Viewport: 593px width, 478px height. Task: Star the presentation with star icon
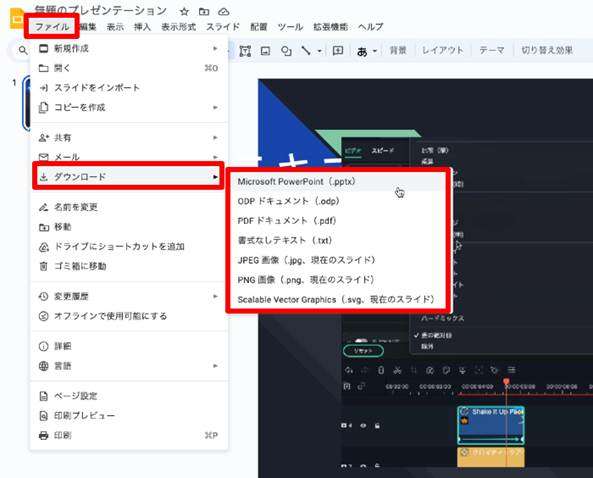(184, 11)
